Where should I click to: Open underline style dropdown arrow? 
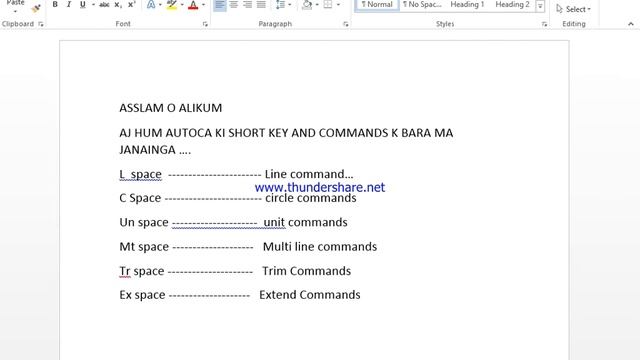click(x=93, y=4)
